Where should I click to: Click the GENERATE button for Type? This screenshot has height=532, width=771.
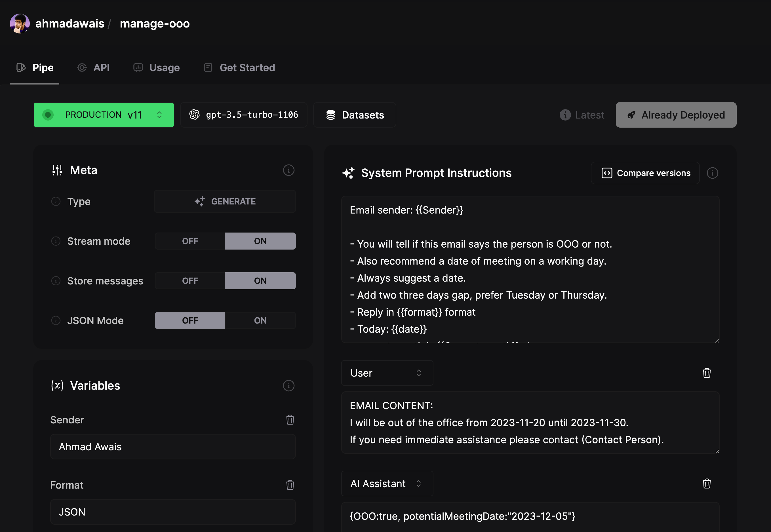click(225, 201)
